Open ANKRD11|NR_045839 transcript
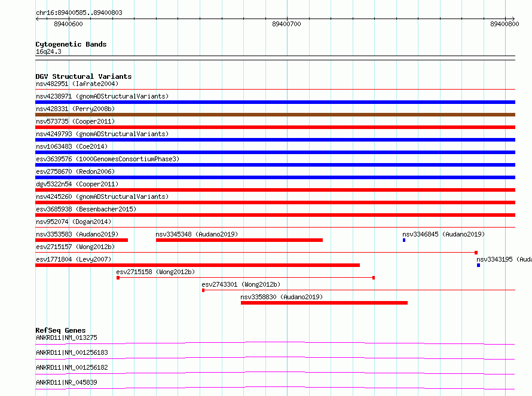532x396 pixels. pos(66,382)
